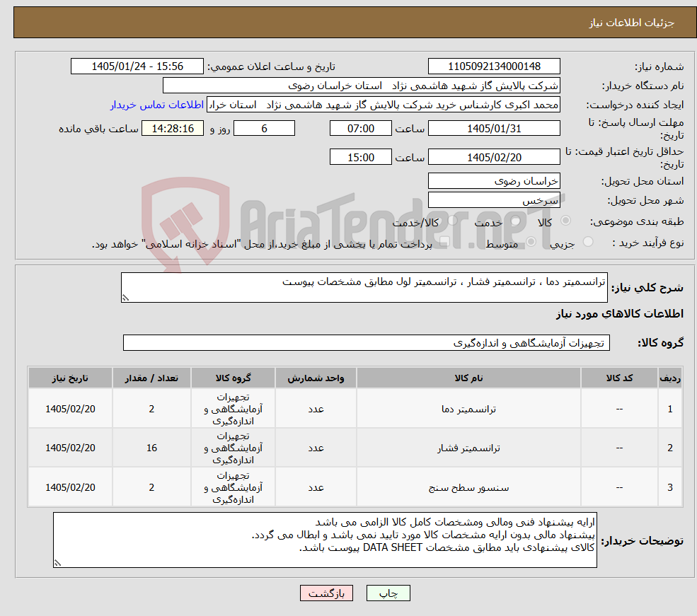Click the چاپ (print) button
The height and width of the screenshot is (616, 697).
click(388, 593)
